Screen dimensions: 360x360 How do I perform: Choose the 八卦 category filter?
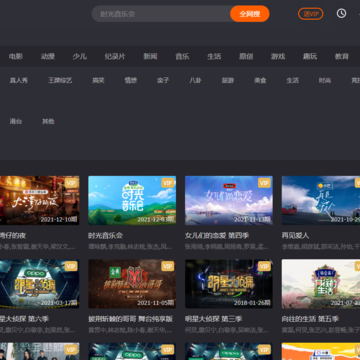[x=195, y=80]
